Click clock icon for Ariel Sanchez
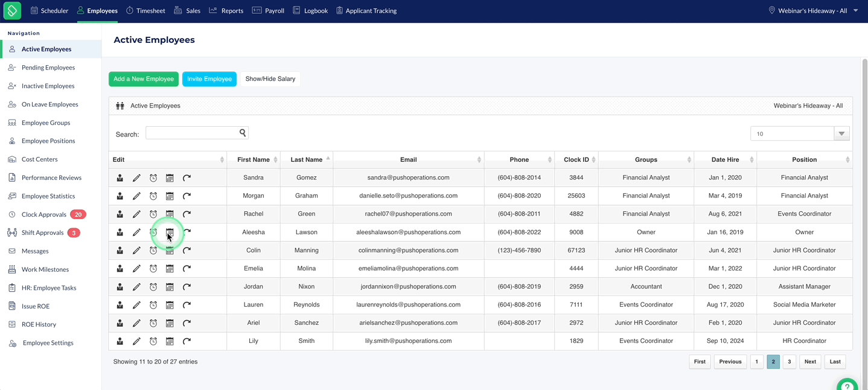The image size is (868, 390). click(x=153, y=323)
